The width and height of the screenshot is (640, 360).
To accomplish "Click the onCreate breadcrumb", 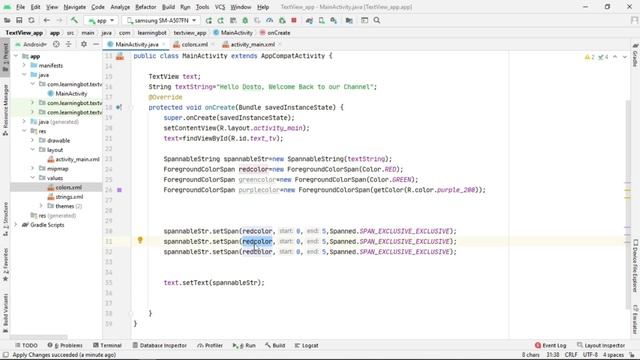I will coord(275,33).
